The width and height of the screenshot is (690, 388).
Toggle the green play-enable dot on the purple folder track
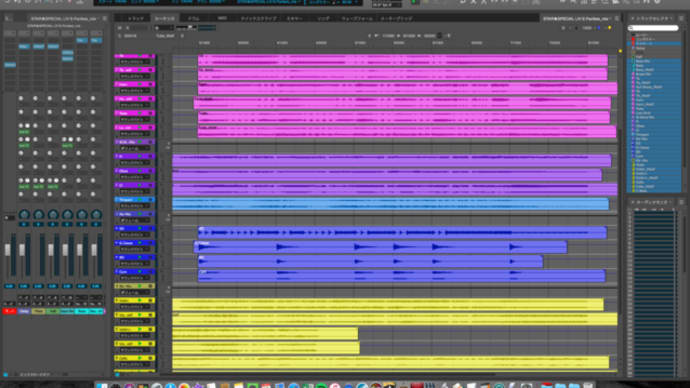(x=140, y=142)
